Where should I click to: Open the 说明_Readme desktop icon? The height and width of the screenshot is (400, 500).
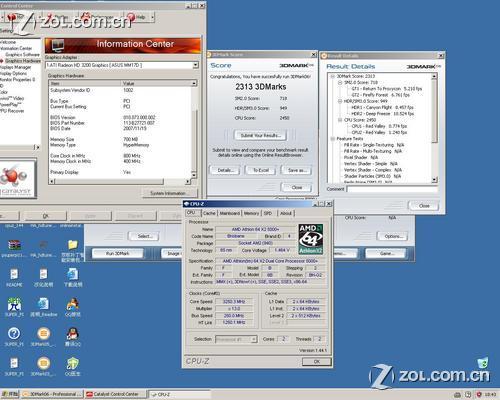[x=43, y=304]
